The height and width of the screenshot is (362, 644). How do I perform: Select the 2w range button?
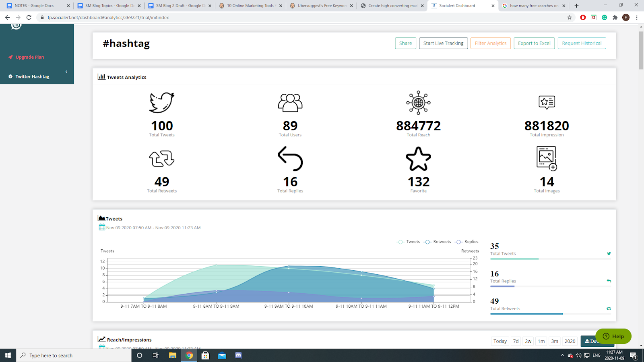pos(528,341)
